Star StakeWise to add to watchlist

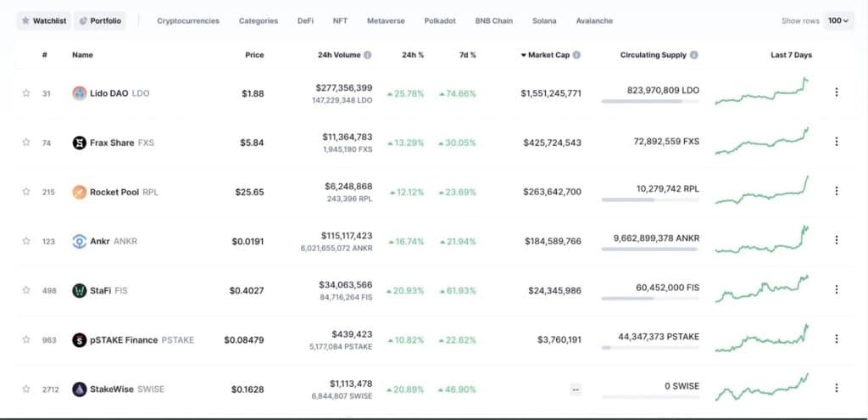pos(26,389)
